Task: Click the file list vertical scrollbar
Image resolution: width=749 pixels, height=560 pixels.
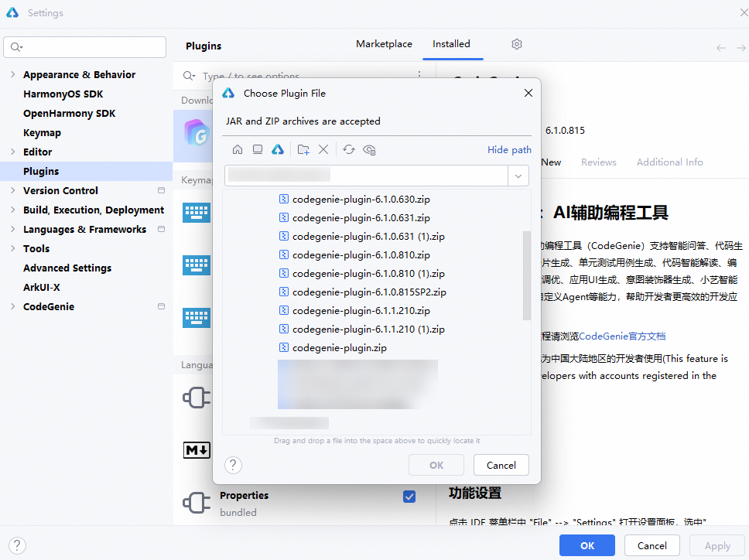Action: pyautogui.click(x=527, y=275)
